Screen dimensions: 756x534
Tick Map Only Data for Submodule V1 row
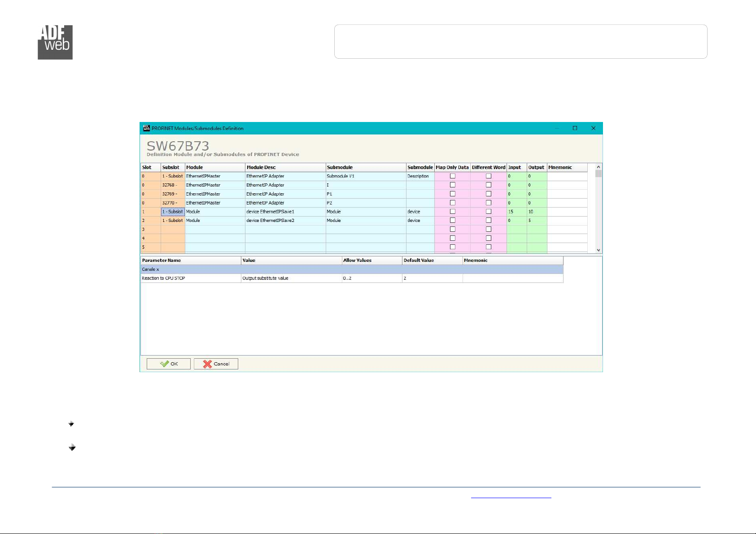453,176
